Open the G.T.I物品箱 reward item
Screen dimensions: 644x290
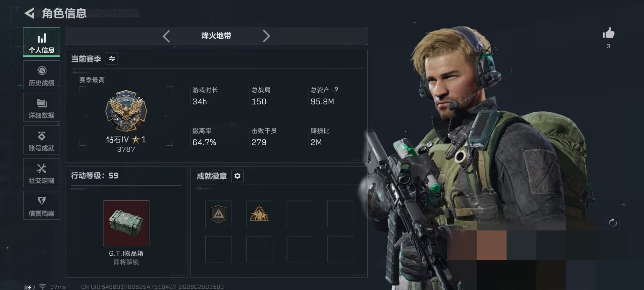(126, 223)
